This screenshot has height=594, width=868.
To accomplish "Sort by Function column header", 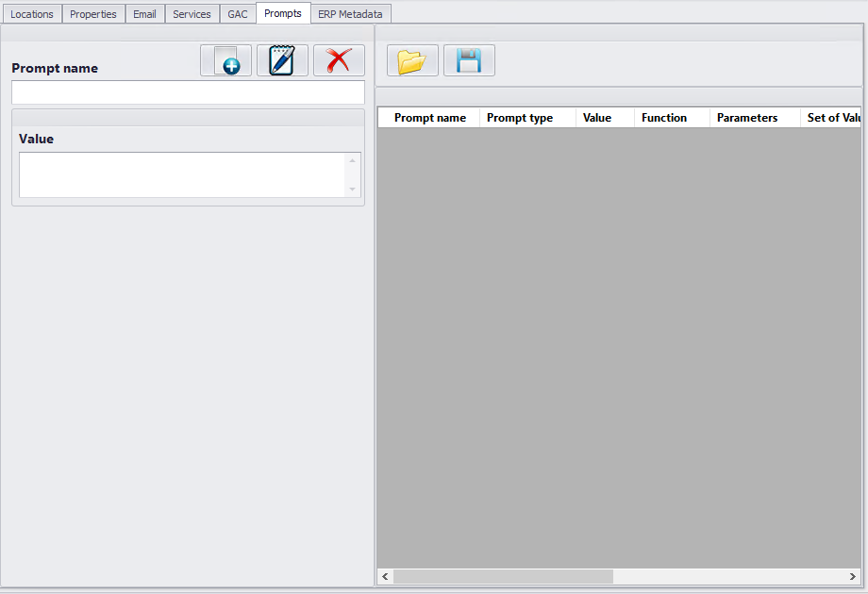I will point(672,118).
